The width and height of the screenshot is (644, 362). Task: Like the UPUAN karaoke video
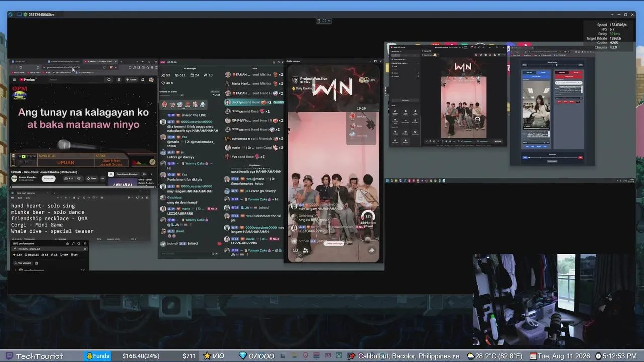69,178
